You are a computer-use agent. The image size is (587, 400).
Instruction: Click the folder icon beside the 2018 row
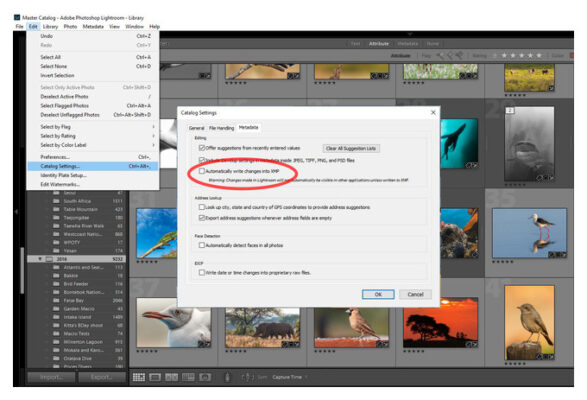49,259
